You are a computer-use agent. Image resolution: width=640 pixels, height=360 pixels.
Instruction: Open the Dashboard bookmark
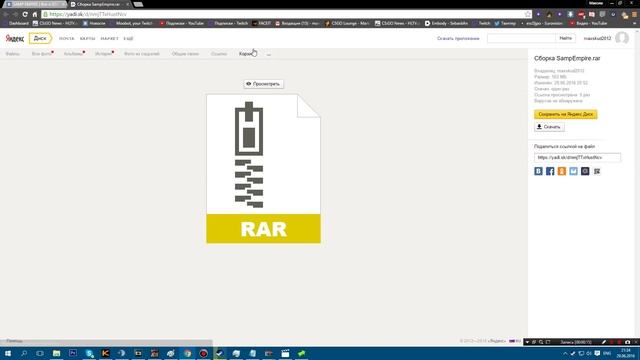pos(16,23)
